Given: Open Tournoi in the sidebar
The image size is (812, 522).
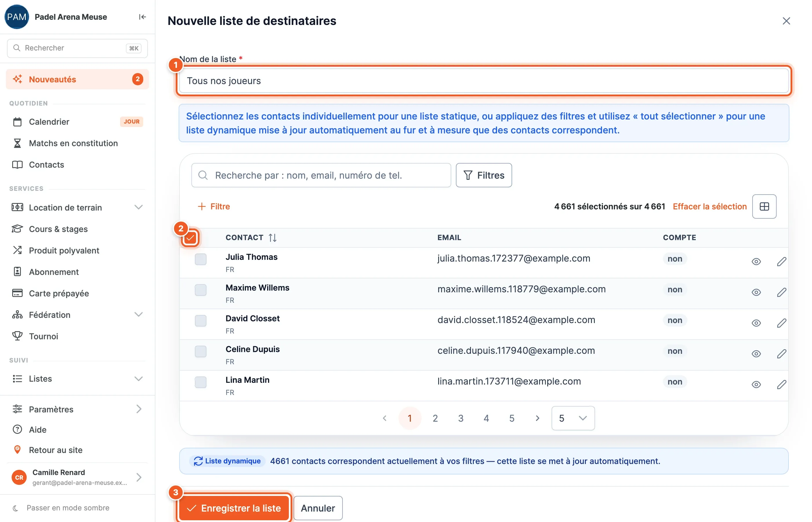Looking at the screenshot, I should point(77,336).
